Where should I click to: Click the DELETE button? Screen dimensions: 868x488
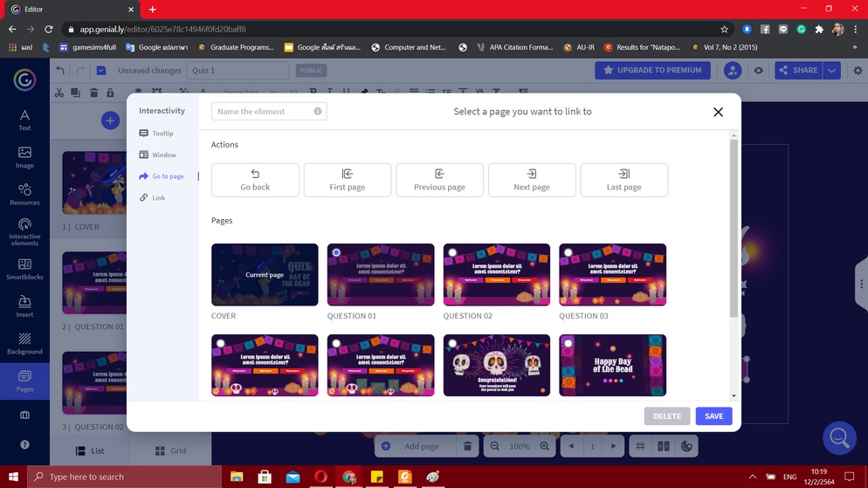tap(666, 416)
